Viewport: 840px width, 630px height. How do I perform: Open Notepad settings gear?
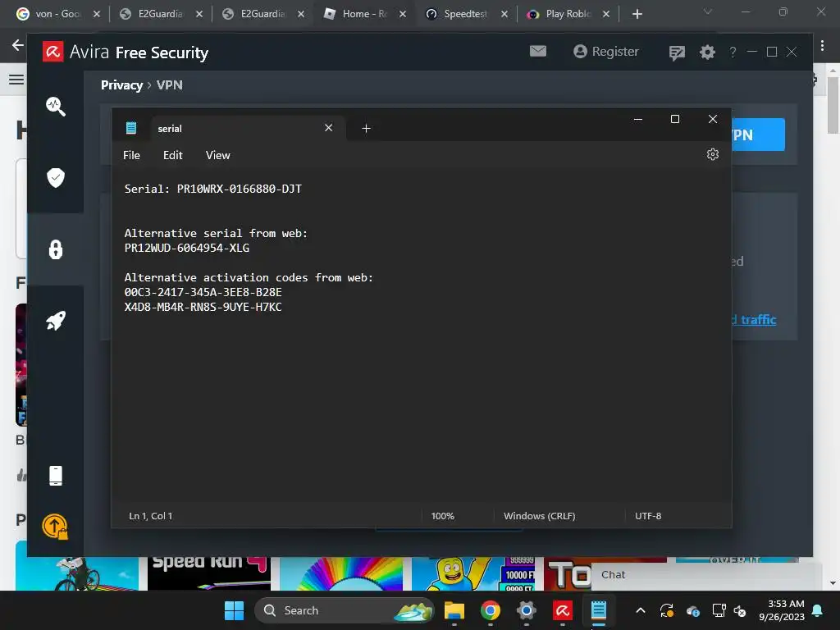pyautogui.click(x=712, y=154)
